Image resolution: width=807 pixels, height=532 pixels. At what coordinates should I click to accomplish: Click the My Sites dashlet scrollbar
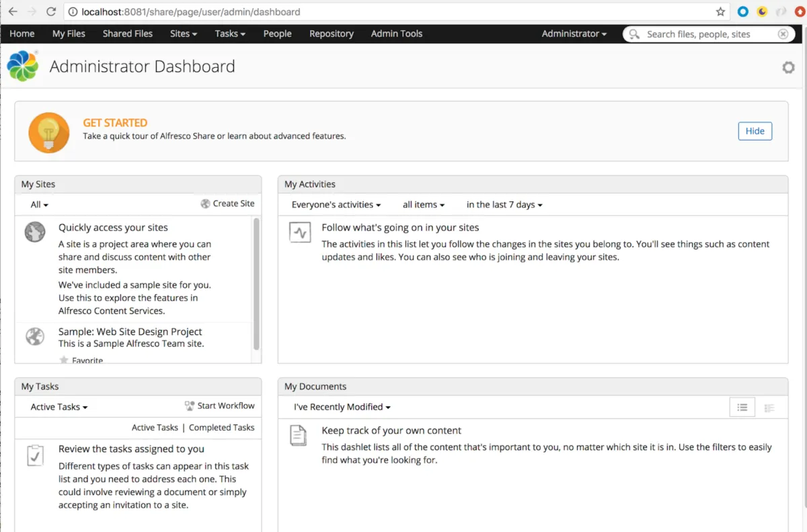[x=256, y=284]
